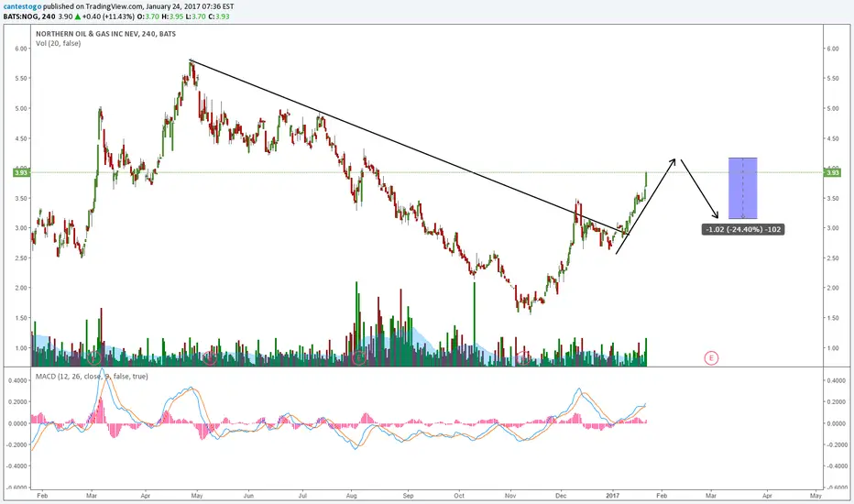854x504 pixels.
Task: Click the 2.50 label on left price axis
Action: (x=21, y=257)
